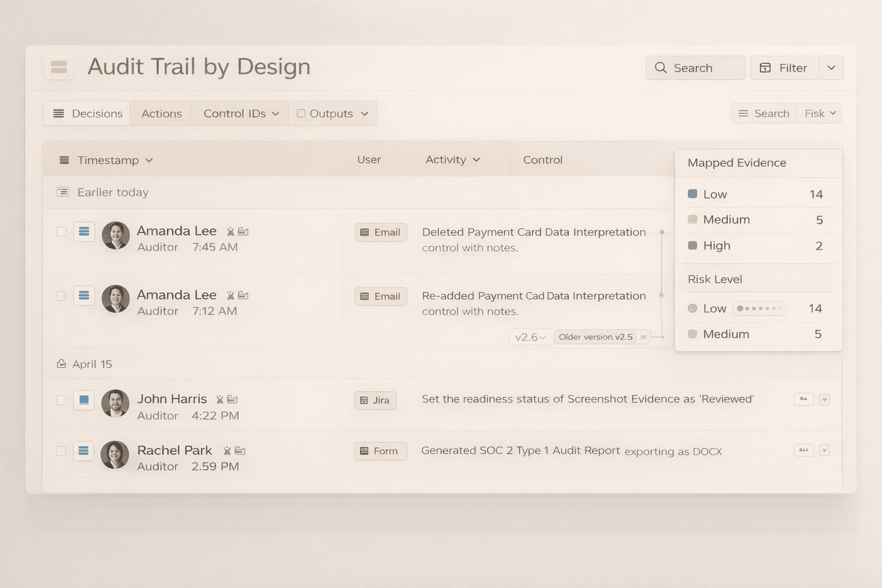Click the Low risk level dot slider

pyautogui.click(x=759, y=308)
